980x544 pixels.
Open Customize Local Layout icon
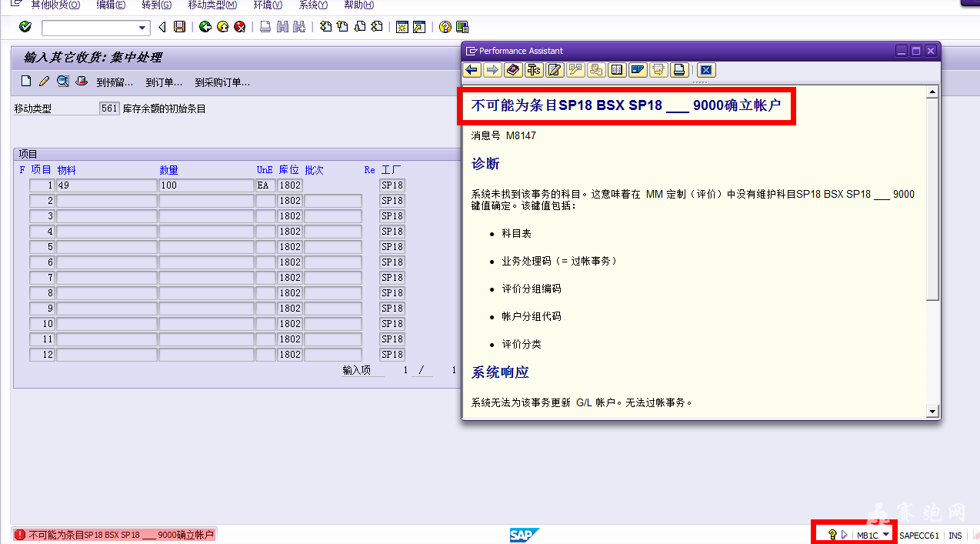(462, 27)
